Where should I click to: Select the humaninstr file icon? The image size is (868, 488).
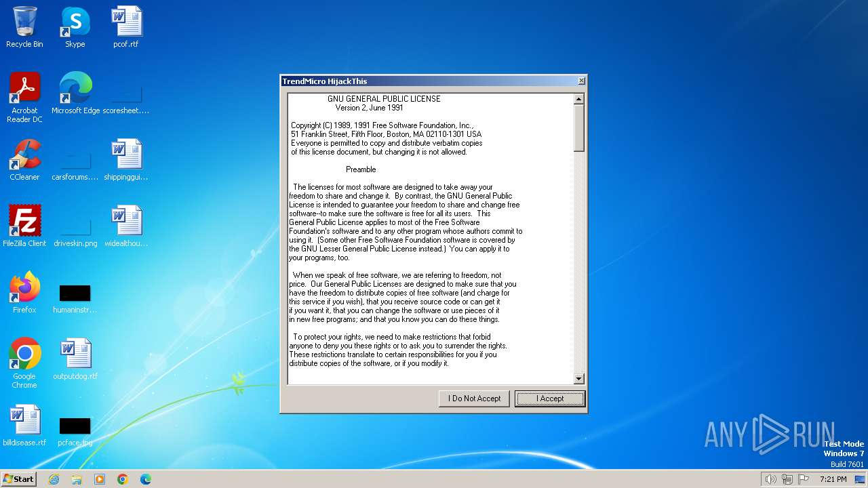(75, 298)
